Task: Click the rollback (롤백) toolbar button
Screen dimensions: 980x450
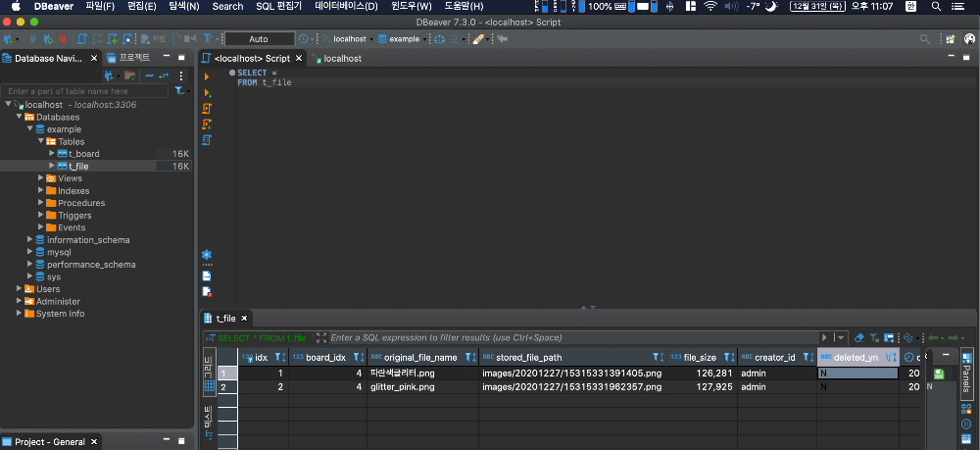Action: click(184, 39)
